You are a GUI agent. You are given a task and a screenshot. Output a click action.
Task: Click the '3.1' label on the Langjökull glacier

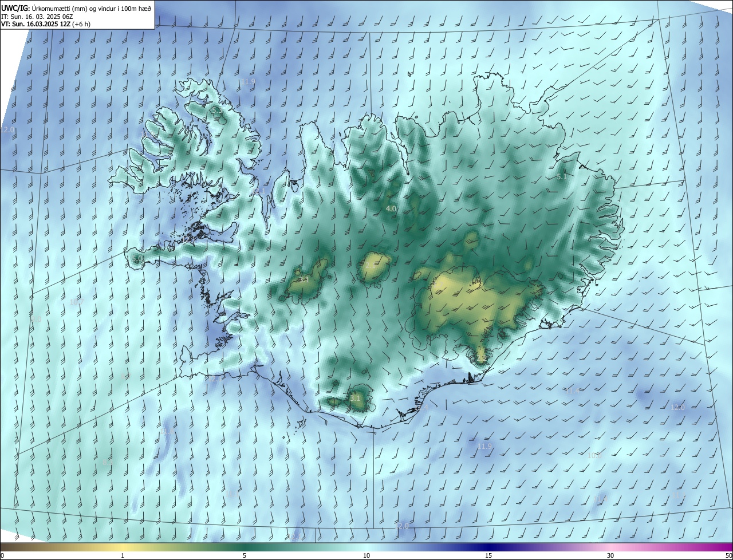(304, 280)
